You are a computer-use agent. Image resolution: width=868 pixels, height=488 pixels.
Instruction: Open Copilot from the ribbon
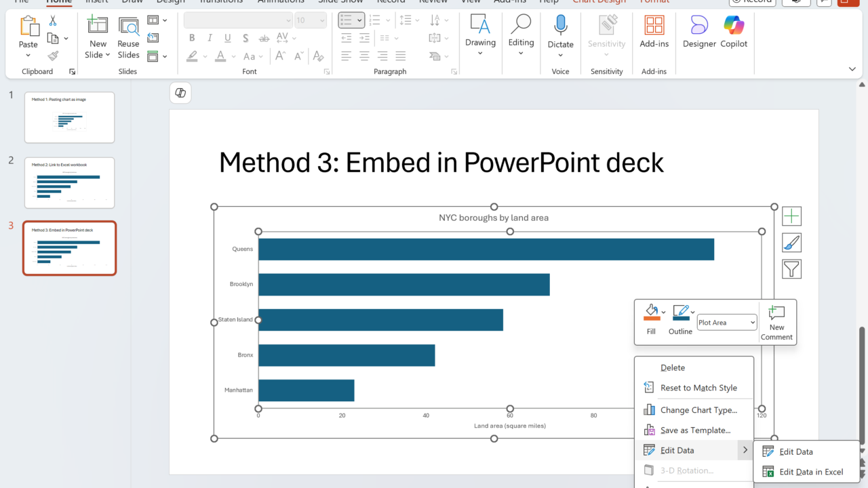[x=734, y=31]
